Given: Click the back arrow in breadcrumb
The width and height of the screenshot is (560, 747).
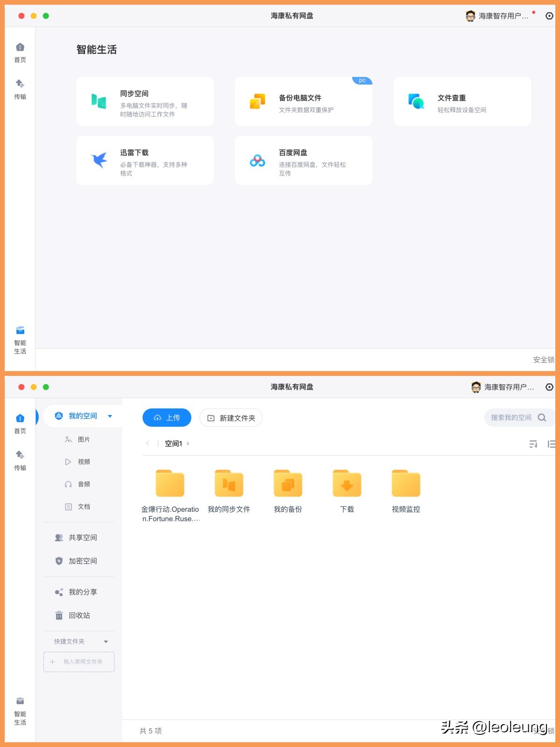Looking at the screenshot, I should pos(147,444).
